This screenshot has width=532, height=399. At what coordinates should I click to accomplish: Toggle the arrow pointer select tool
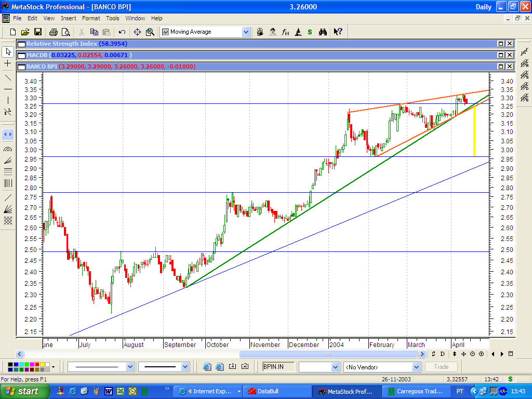(x=8, y=51)
